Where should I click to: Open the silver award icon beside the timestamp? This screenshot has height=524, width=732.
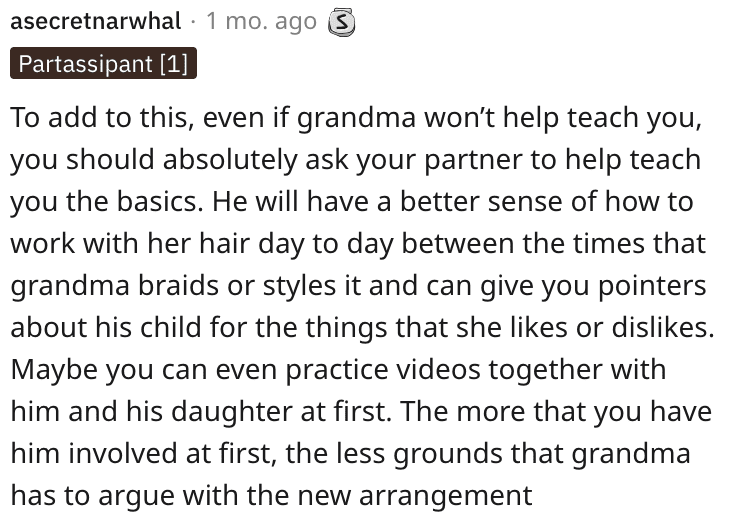pyautogui.click(x=341, y=23)
